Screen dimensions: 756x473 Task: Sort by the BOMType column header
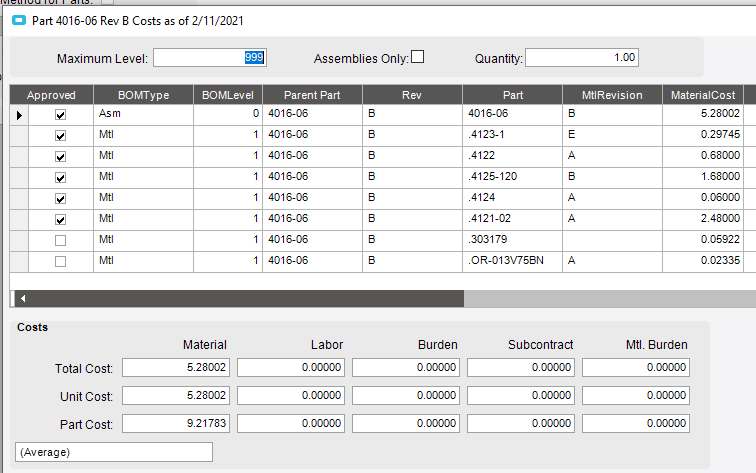click(144, 95)
